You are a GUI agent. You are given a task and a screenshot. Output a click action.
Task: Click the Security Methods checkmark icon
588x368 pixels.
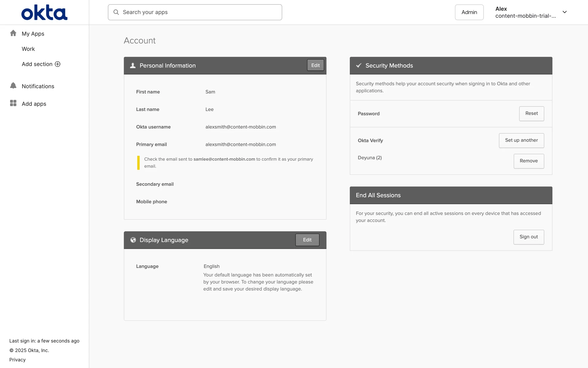[359, 65]
